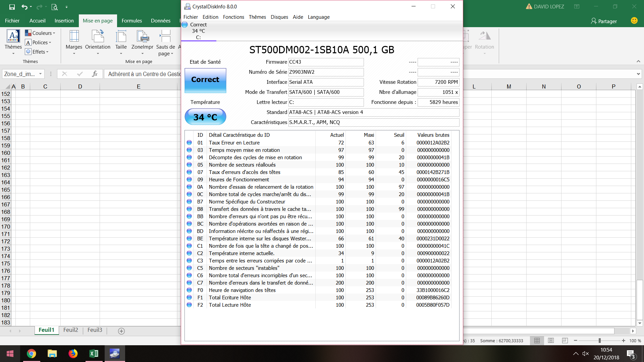Open the Disques menu in CrystalDiskInfo
This screenshot has height=362, width=644.
(x=279, y=17)
